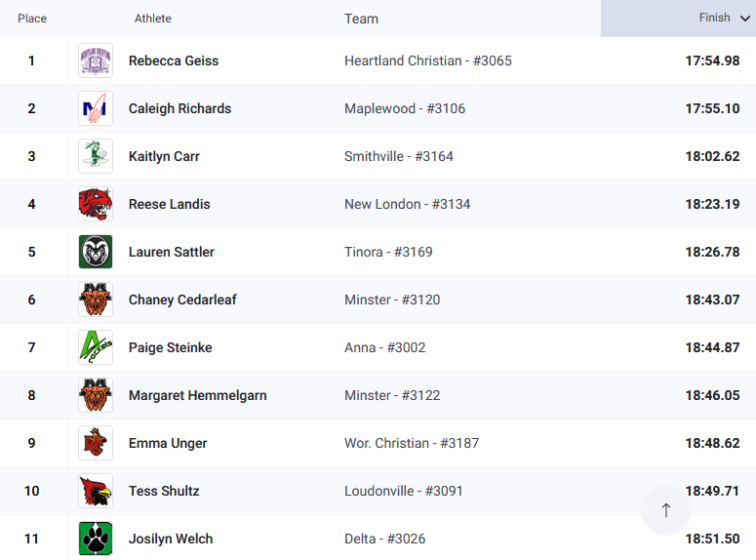
Task: Click Loudonville cardinal logo beside Tess Shultz
Action: tap(96, 491)
